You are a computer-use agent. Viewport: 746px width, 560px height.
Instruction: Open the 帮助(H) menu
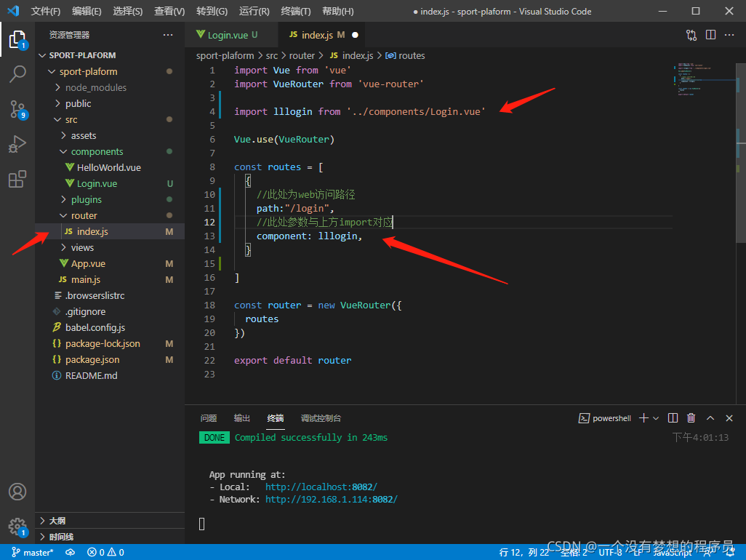(338, 11)
